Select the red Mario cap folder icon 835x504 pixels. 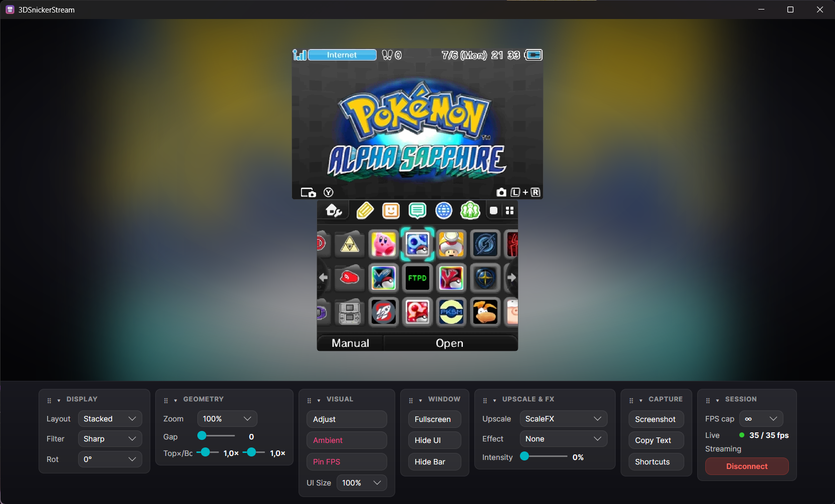[350, 278]
